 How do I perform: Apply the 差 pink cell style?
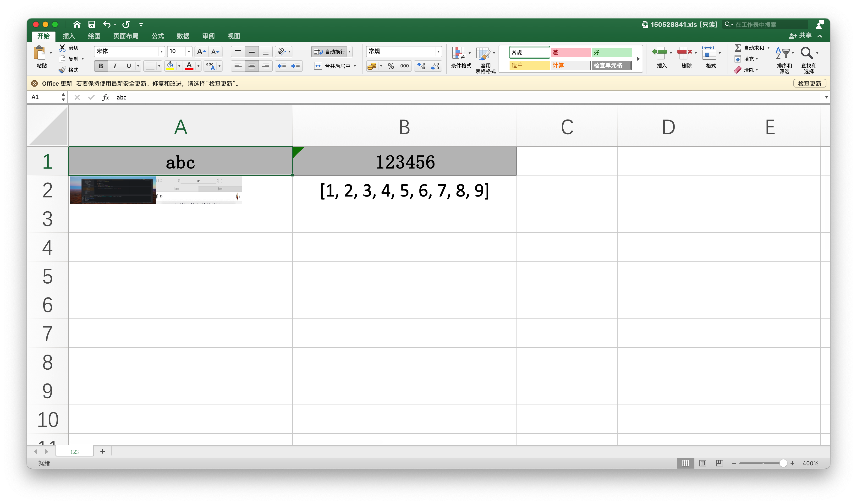click(571, 52)
